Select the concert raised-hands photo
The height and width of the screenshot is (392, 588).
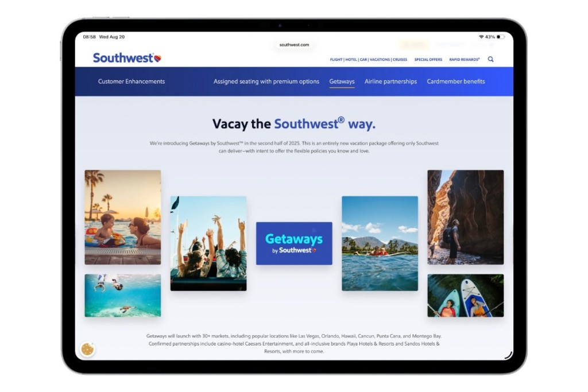click(x=208, y=243)
